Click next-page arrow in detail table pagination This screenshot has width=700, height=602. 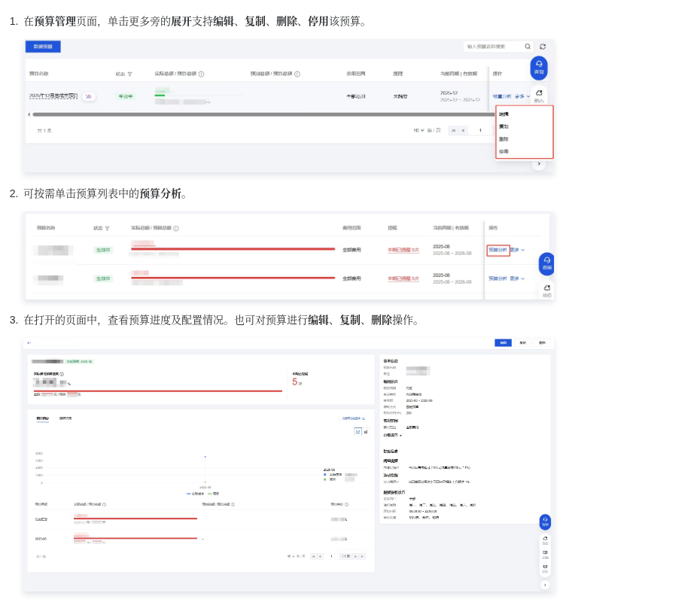pyautogui.click(x=355, y=557)
